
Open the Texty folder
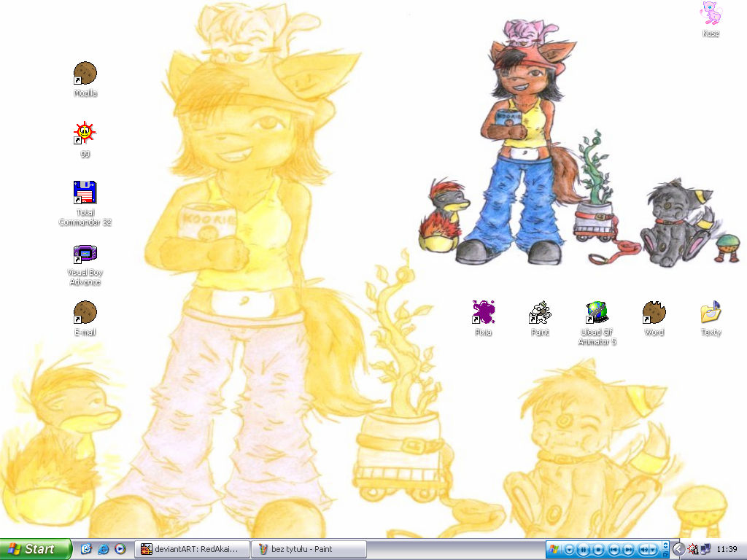pos(711,318)
